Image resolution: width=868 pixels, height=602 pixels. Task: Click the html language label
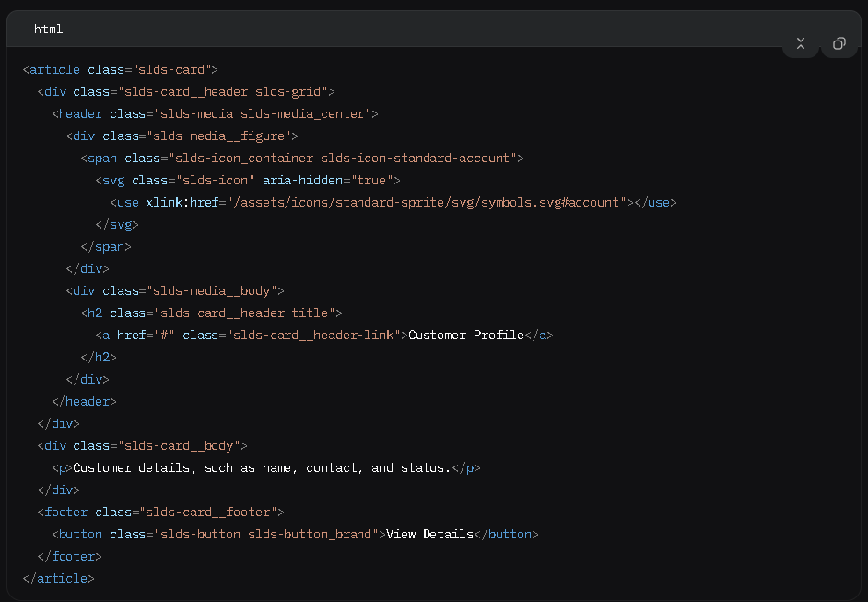48,29
